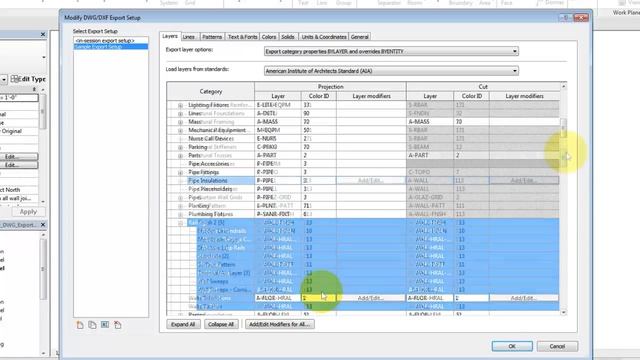Image resolution: width=640 pixels, height=360 pixels.
Task: Click Projection Add/Edit in A-FLOR-HRAL row
Action: pyautogui.click(x=371, y=298)
